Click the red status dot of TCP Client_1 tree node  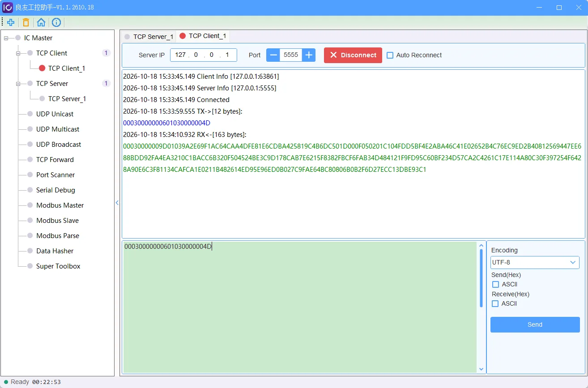click(x=42, y=68)
